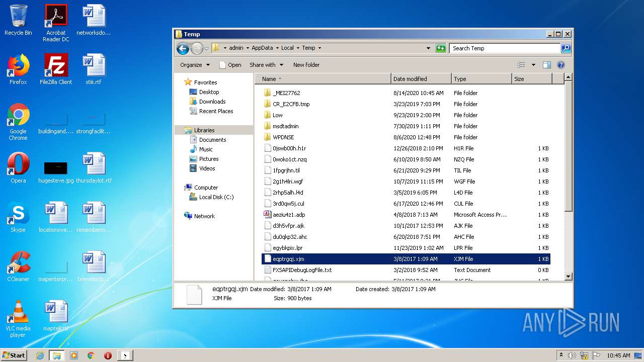Screen dimensions: 644x362
Task: Expand the Local breadcrumb arrow
Action: pos(298,48)
